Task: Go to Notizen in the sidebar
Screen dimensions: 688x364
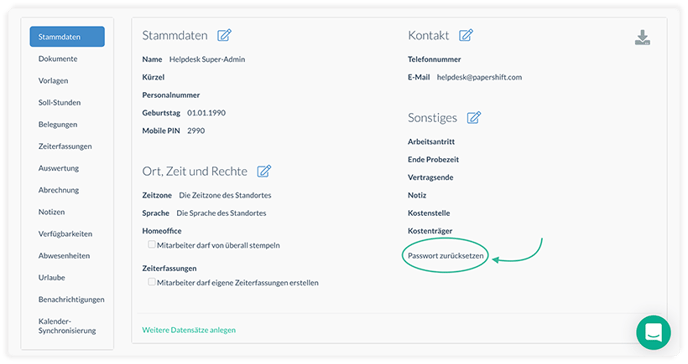Action: pos(51,212)
